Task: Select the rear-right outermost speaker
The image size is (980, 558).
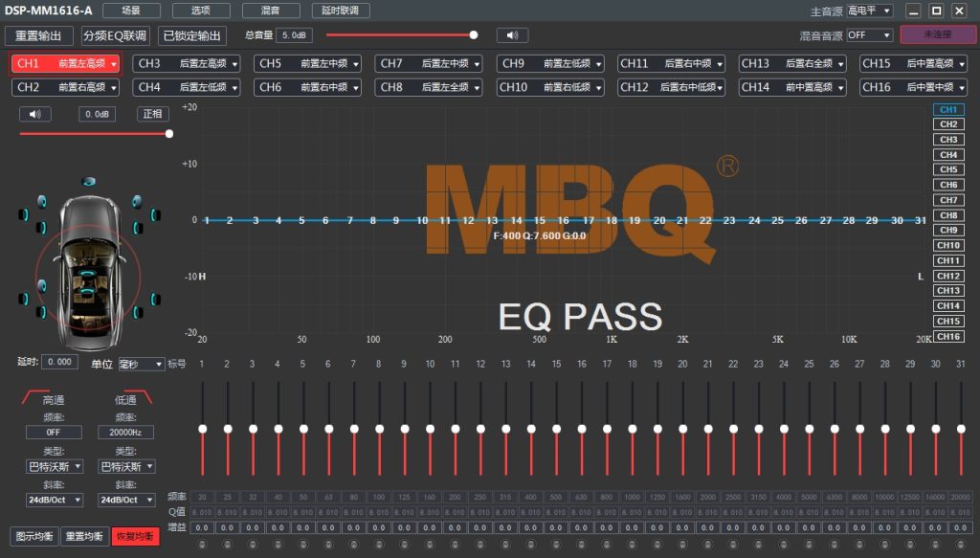Action: click(x=156, y=300)
